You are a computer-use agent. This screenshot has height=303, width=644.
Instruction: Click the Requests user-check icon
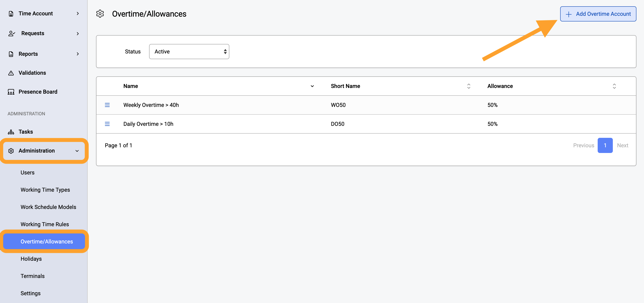tap(12, 33)
